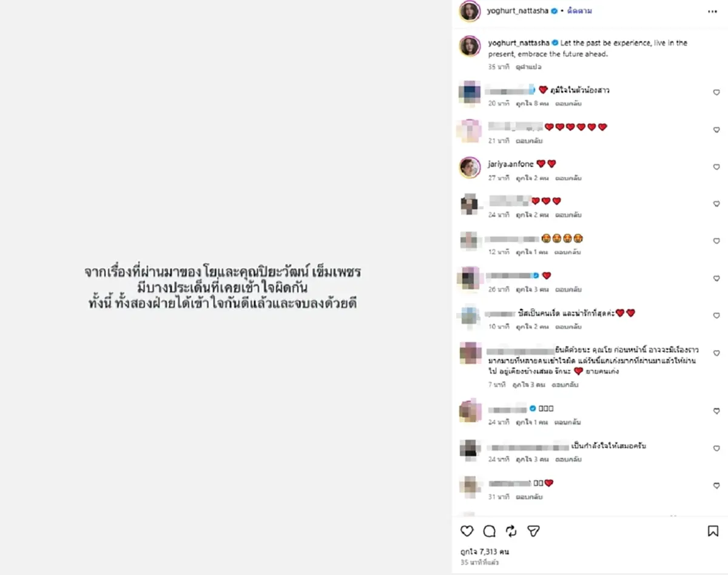
Task: Open yoghurt_nattasha profile picture in the header
Action: [x=470, y=11]
